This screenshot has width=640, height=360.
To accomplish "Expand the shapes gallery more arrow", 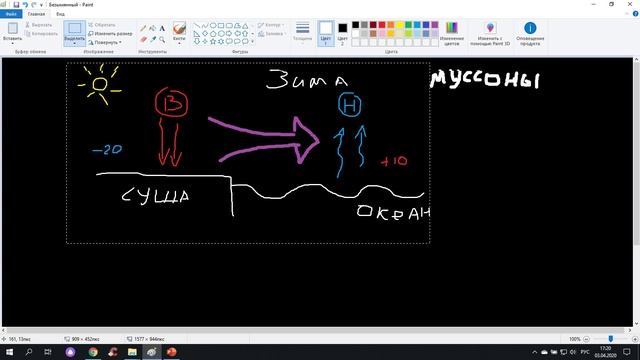I will click(253, 42).
